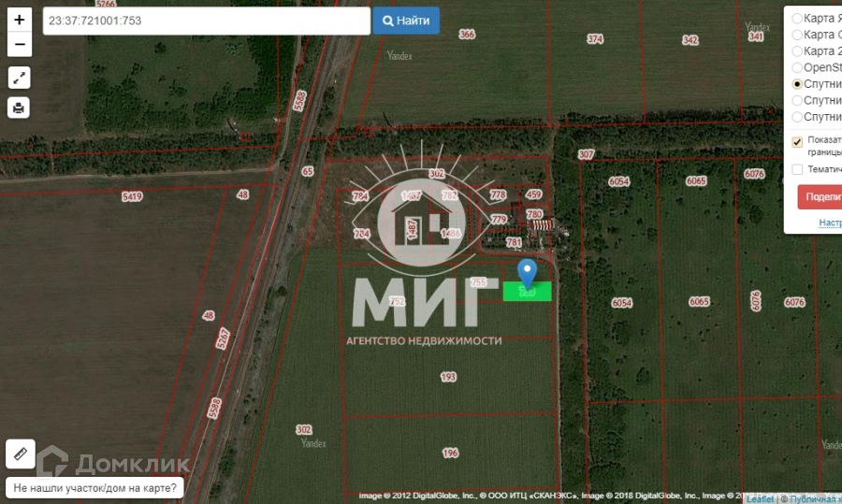
Task: Click parcel label 5419
Action: 132,196
